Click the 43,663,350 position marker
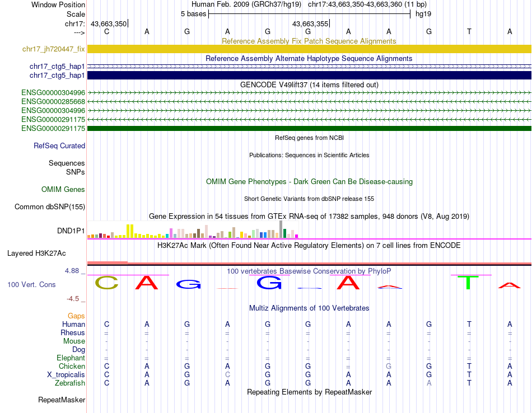Image resolution: width=532 pixels, height=413 pixels. click(109, 24)
